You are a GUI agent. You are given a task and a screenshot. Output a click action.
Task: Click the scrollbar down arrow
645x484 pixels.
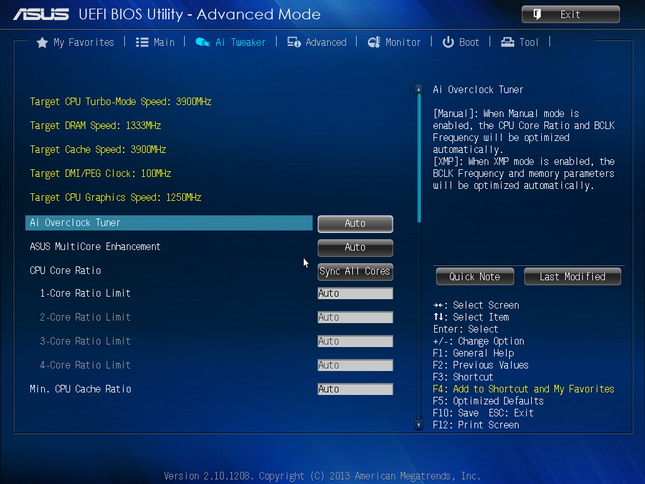pos(418,425)
